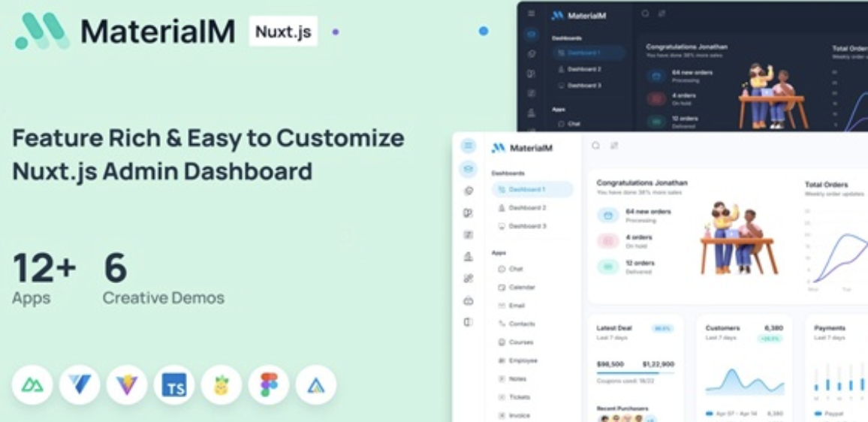Viewport: 868px width, 422px height.
Task: Click Recent Purchasers avatar group
Action: tap(627, 419)
